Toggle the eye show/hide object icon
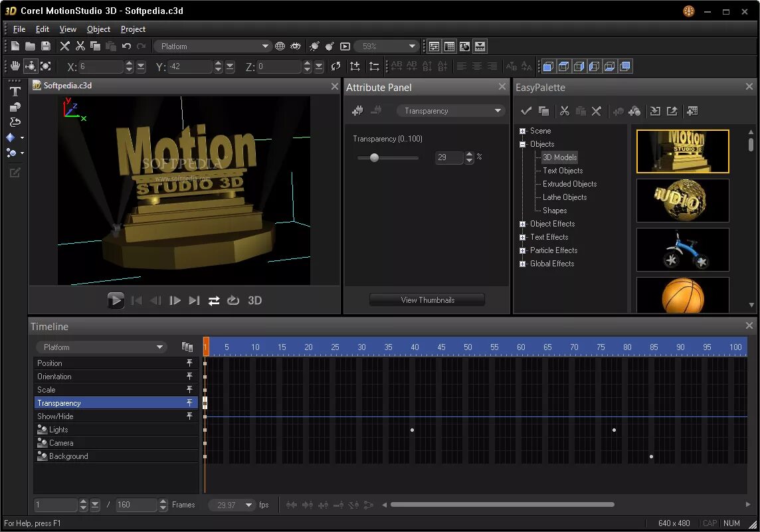This screenshot has width=760, height=532. (x=296, y=46)
